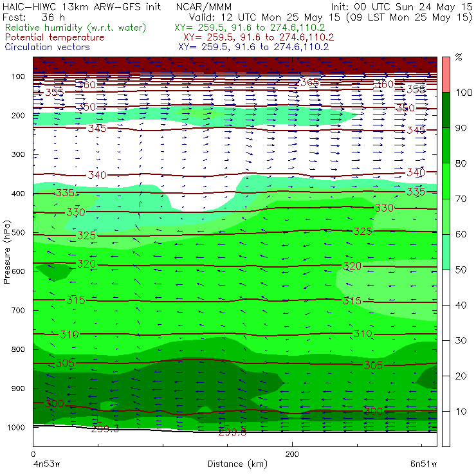Click red 'Potential temperature' legend text
Screen dimensions: 476x476
click(x=55, y=37)
